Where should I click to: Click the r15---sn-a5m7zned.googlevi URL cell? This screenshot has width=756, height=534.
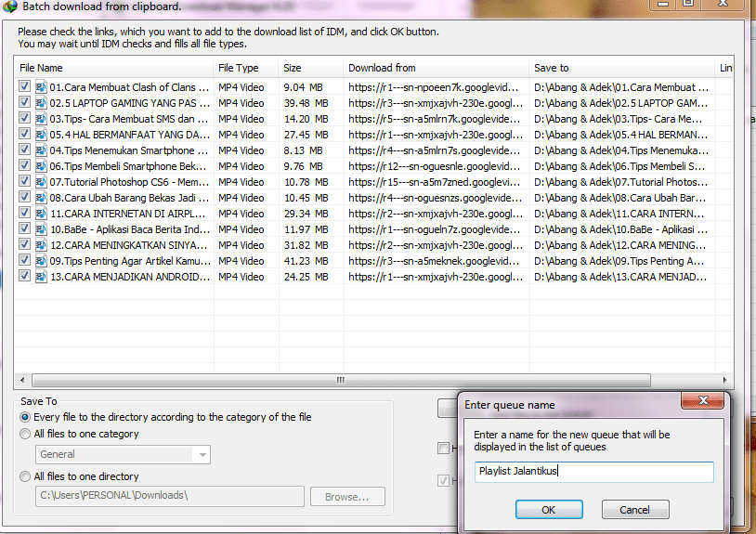pyautogui.click(x=435, y=182)
